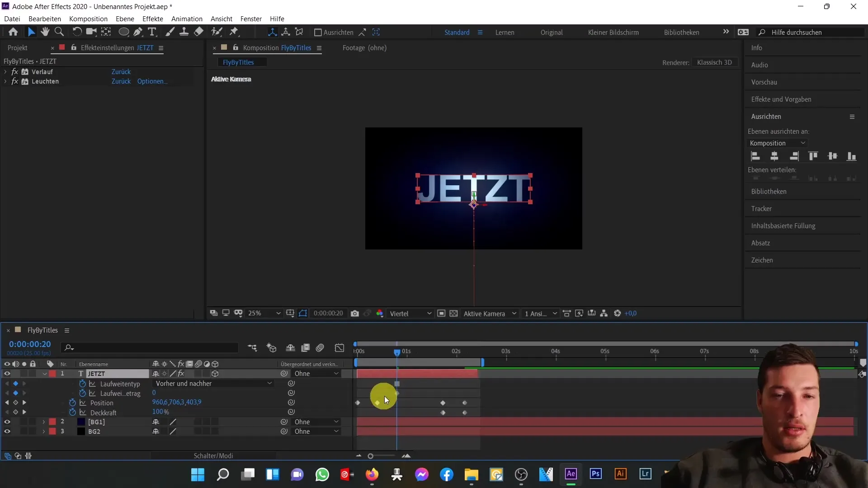Click the current time indicator playhead
The width and height of the screenshot is (868, 488).
click(x=397, y=352)
